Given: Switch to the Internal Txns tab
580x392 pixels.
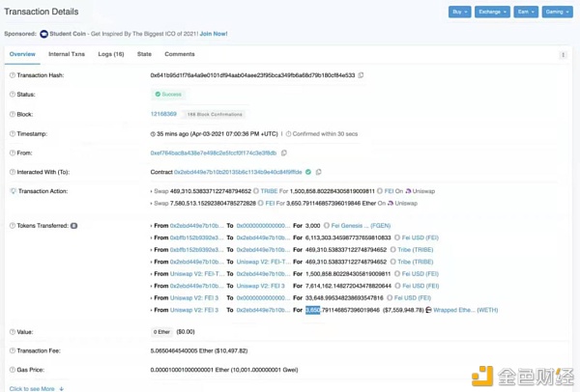Looking at the screenshot, I should pos(67,54).
